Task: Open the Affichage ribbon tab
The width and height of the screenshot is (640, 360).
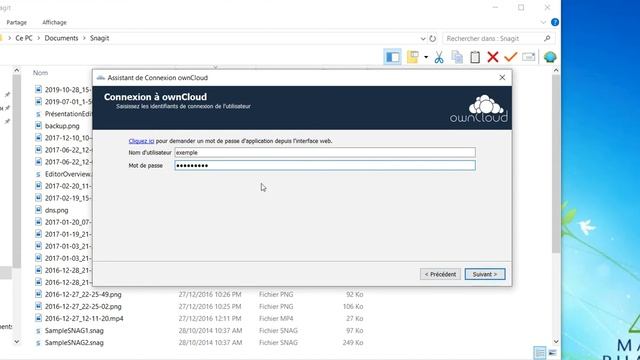Action: click(54, 22)
